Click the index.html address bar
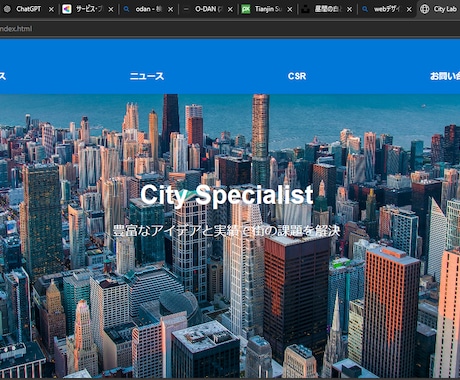The width and height of the screenshot is (460, 380). [x=230, y=29]
